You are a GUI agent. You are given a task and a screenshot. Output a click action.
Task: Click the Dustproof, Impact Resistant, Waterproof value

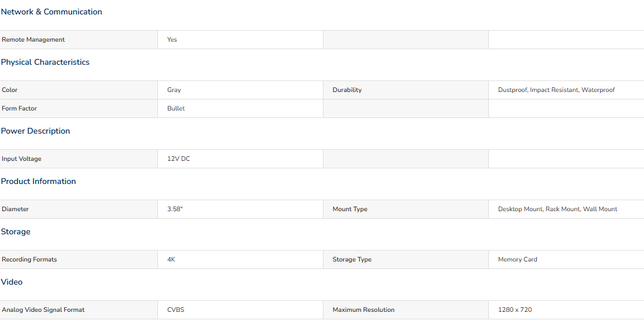coord(556,90)
